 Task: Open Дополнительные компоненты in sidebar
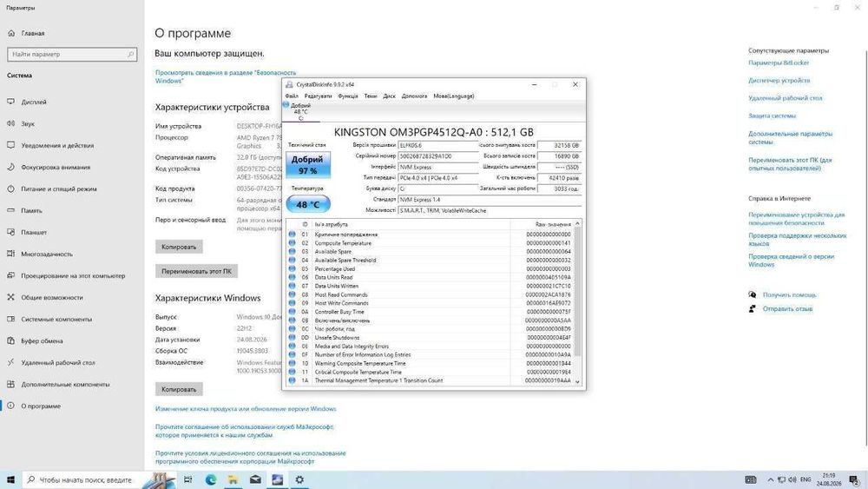click(x=65, y=384)
